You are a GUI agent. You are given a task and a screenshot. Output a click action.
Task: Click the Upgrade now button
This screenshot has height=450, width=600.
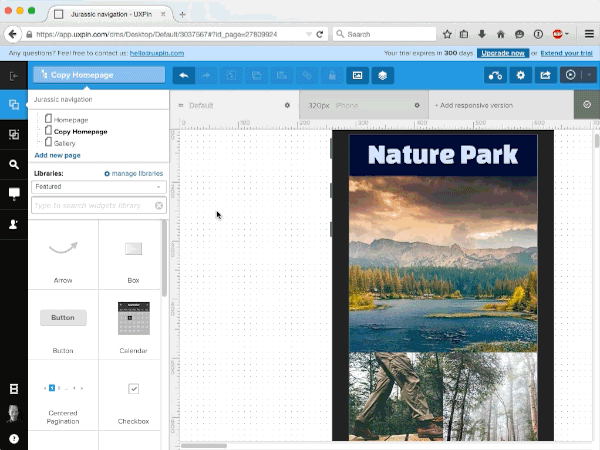[503, 53]
